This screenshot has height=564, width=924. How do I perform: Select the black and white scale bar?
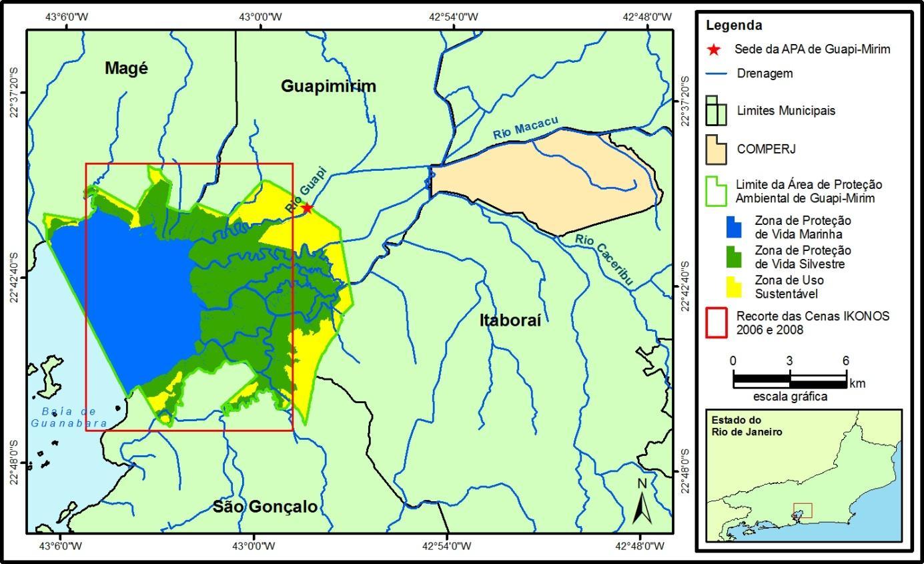pos(790,381)
